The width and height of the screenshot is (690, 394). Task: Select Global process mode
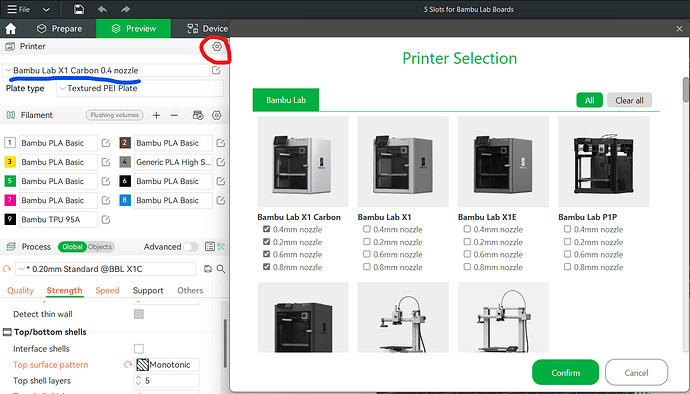[72, 247]
